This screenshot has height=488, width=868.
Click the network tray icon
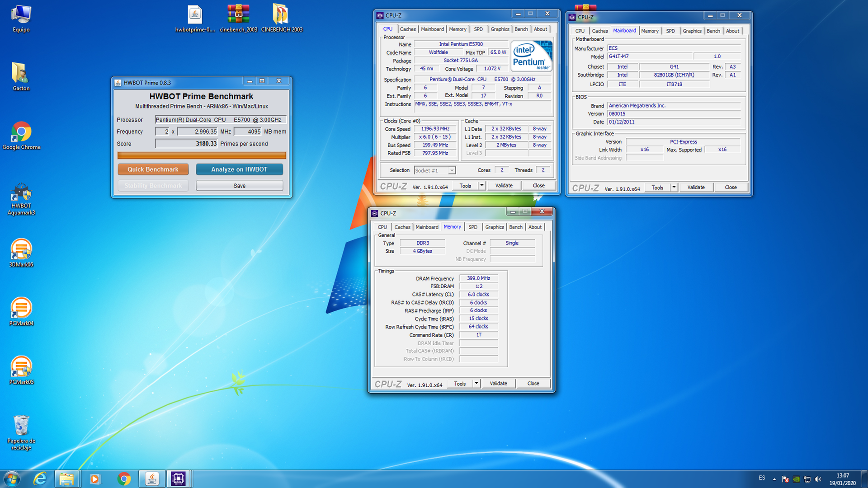pos(807,479)
